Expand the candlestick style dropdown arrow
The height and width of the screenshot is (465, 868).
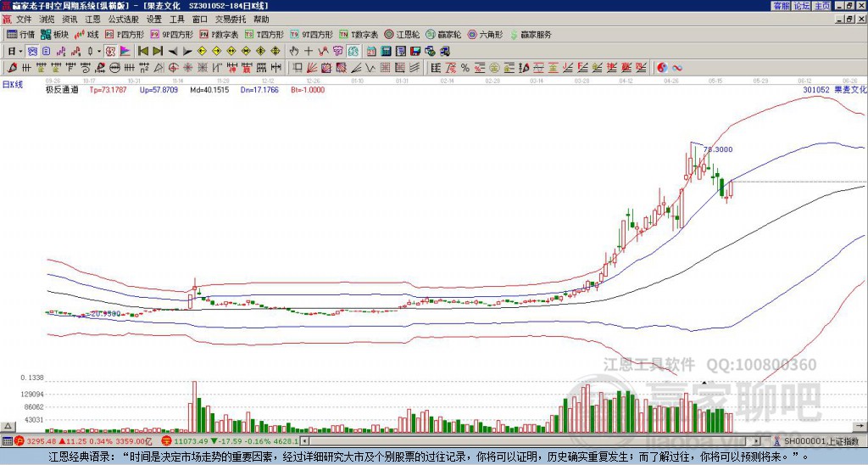[99, 51]
